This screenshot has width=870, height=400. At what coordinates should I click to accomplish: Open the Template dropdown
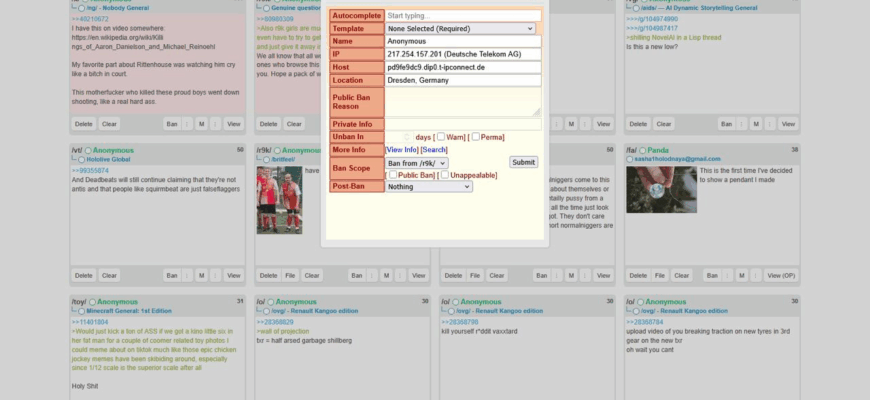463,29
